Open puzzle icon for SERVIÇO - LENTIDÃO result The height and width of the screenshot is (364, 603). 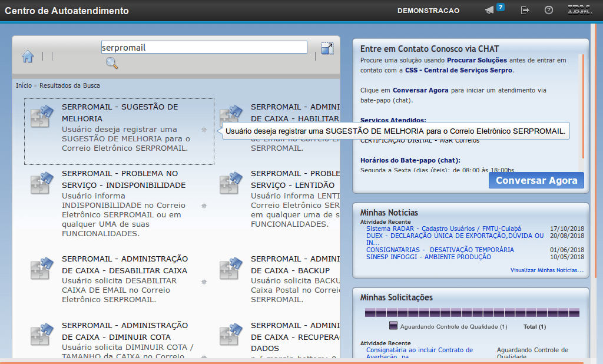(x=231, y=183)
